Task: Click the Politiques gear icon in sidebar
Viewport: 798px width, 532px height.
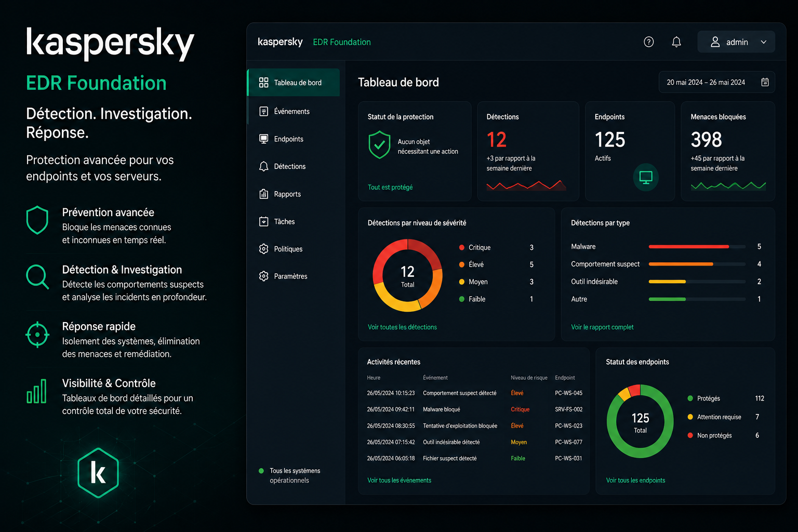Action: coord(264,249)
